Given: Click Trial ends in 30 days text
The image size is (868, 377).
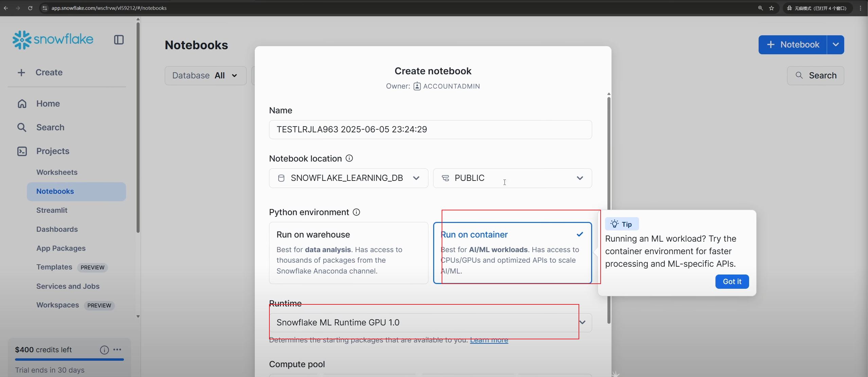Looking at the screenshot, I should pos(50,370).
